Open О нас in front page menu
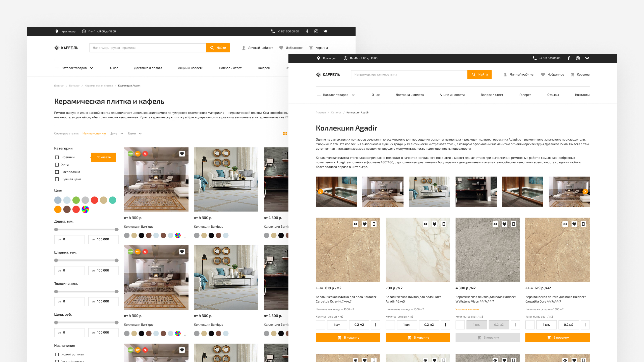Image resolution: width=644 pixels, height=362 pixels. [375, 95]
